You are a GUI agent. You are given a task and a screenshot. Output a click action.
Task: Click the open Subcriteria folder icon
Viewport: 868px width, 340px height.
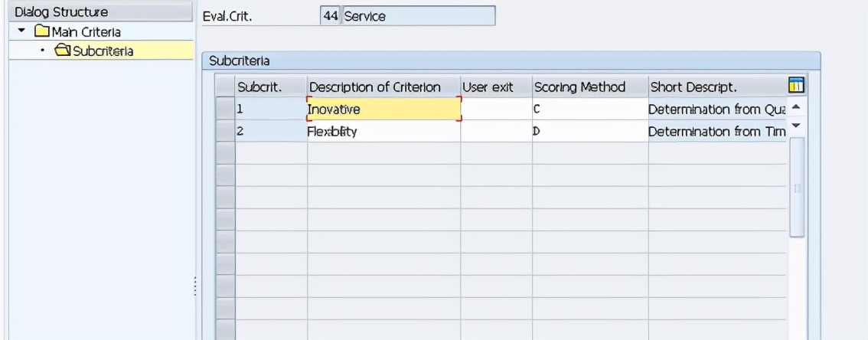(63, 51)
